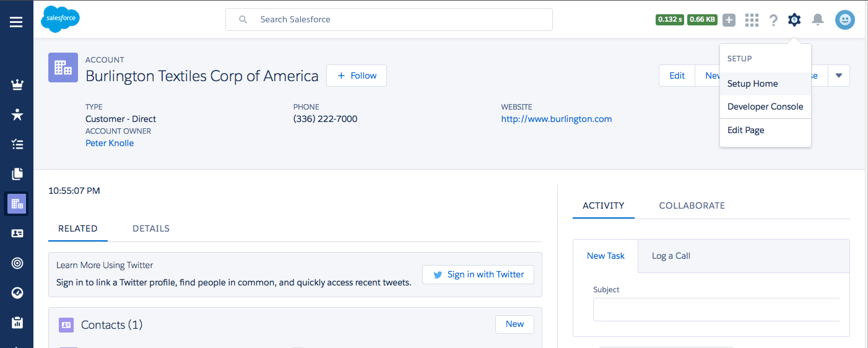Click the Learn More Using Twitter heading

(x=105, y=265)
